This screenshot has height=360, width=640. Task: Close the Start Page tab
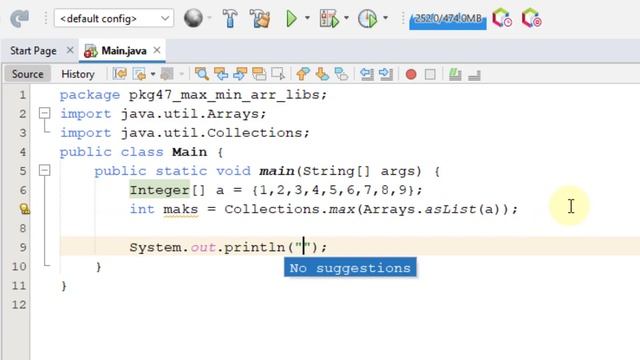[70, 50]
